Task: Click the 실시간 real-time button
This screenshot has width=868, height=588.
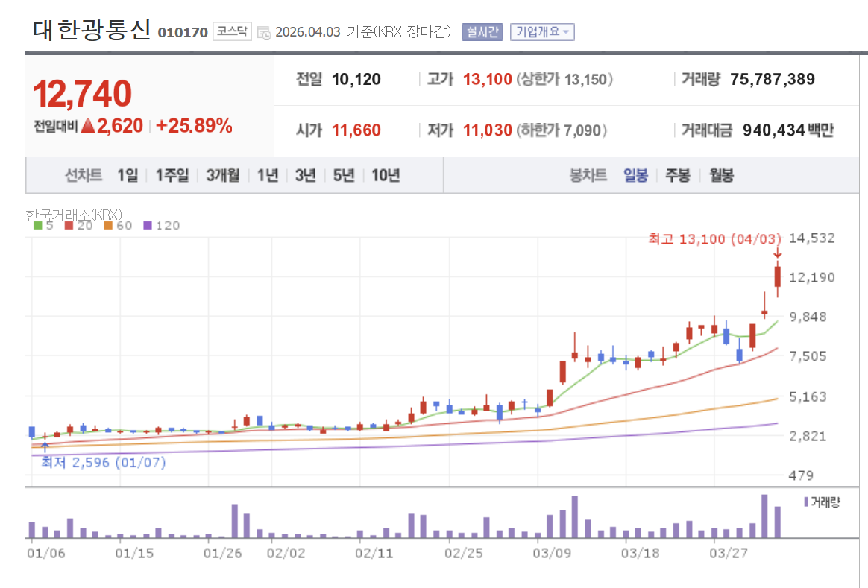Action: point(482,32)
